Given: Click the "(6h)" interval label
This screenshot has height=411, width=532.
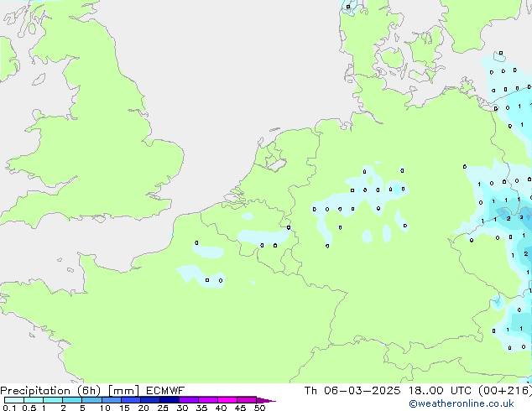Looking at the screenshot, I should coord(89,391).
